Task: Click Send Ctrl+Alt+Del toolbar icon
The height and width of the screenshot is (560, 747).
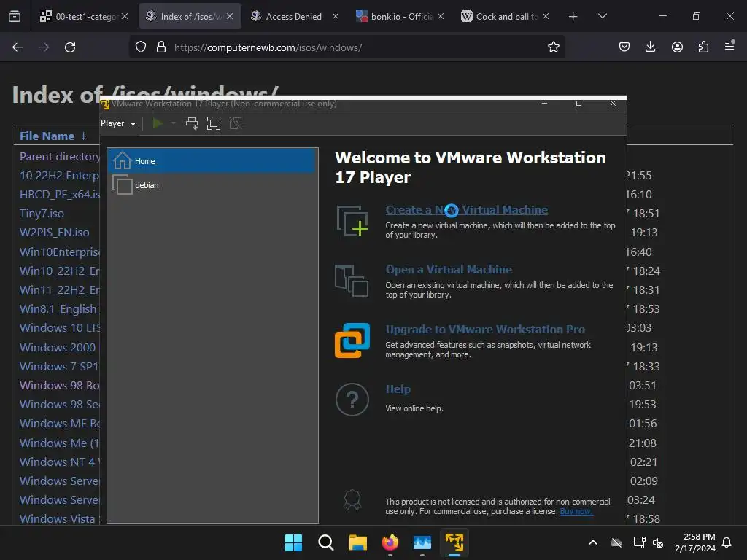Action: 192,123
